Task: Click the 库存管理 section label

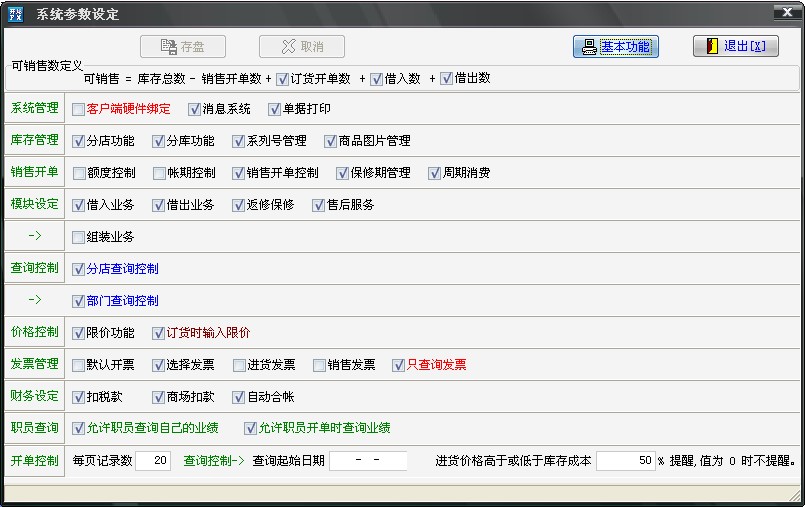Action: click(x=34, y=140)
